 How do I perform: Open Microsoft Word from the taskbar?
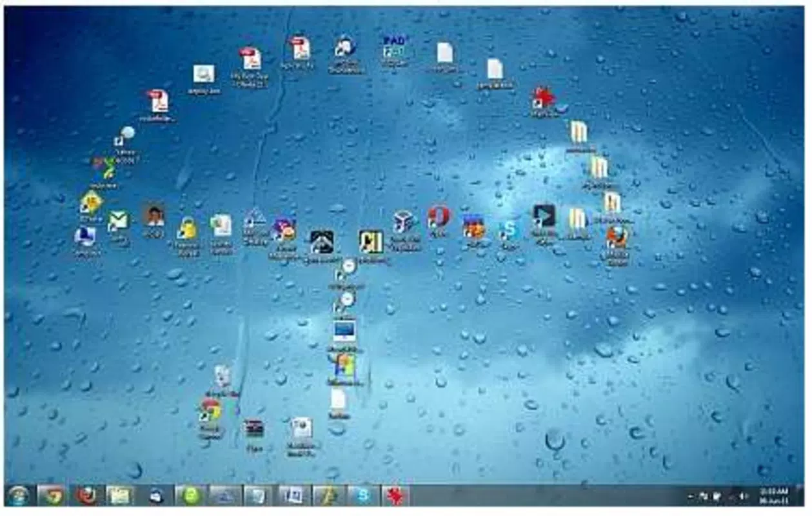point(294,496)
